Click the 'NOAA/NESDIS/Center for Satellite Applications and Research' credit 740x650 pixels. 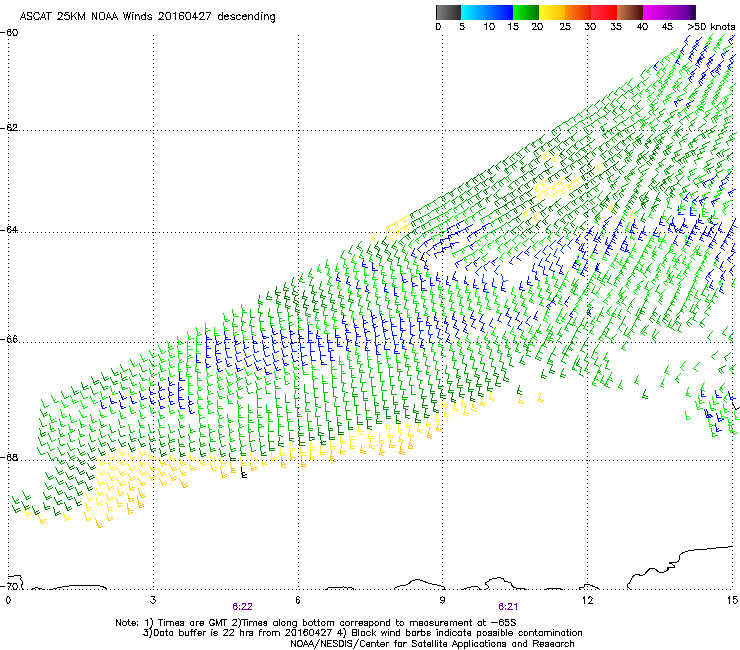(x=432, y=644)
